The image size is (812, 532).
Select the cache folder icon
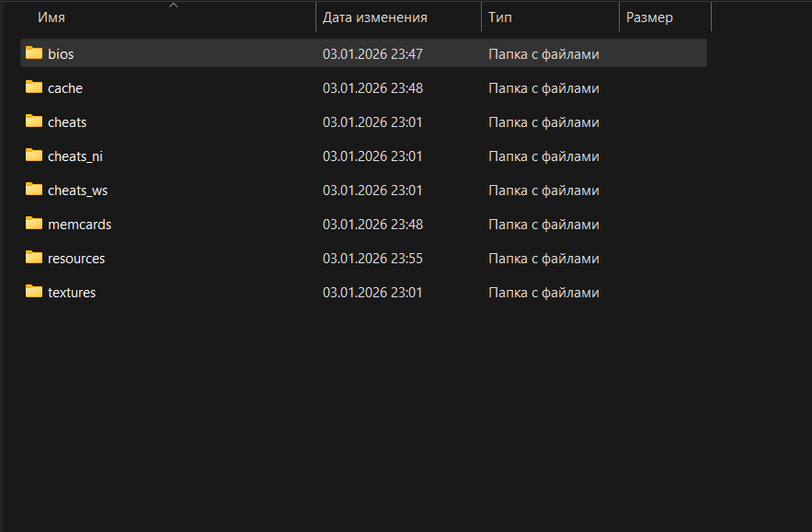pos(34,87)
